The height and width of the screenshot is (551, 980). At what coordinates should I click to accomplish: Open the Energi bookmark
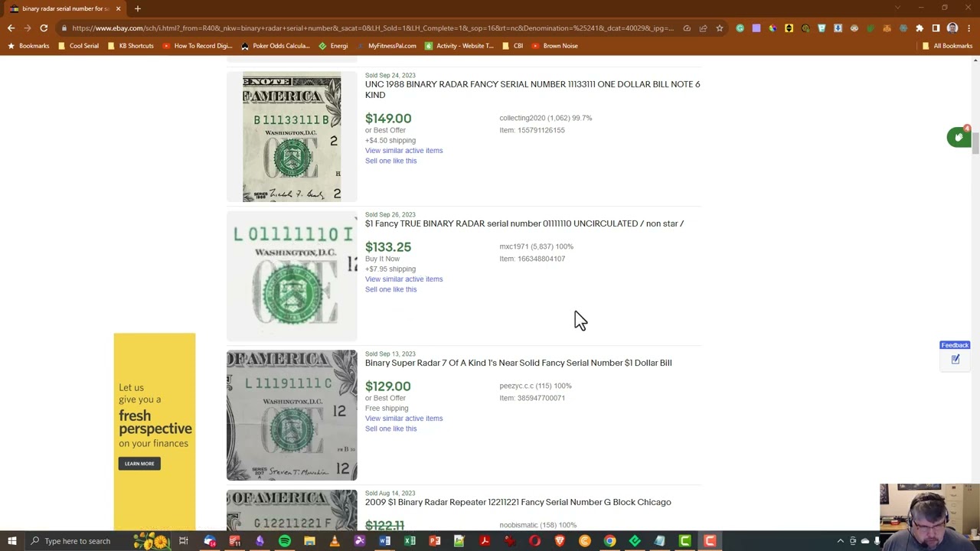pyautogui.click(x=334, y=46)
